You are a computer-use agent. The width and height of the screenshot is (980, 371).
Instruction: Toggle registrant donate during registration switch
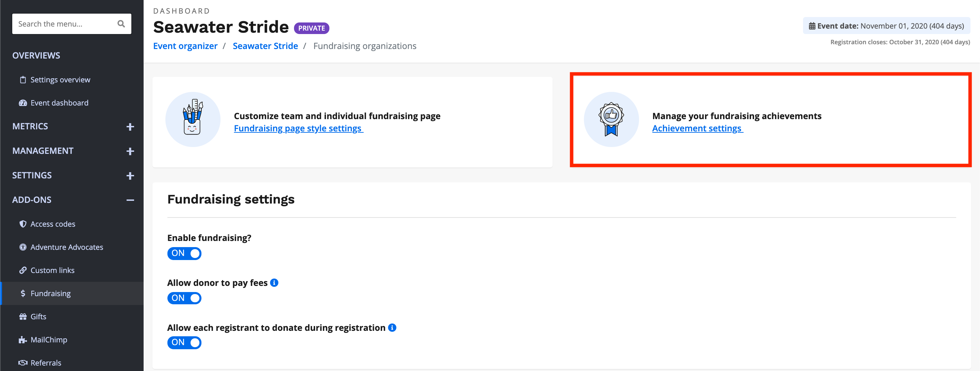pyautogui.click(x=184, y=342)
